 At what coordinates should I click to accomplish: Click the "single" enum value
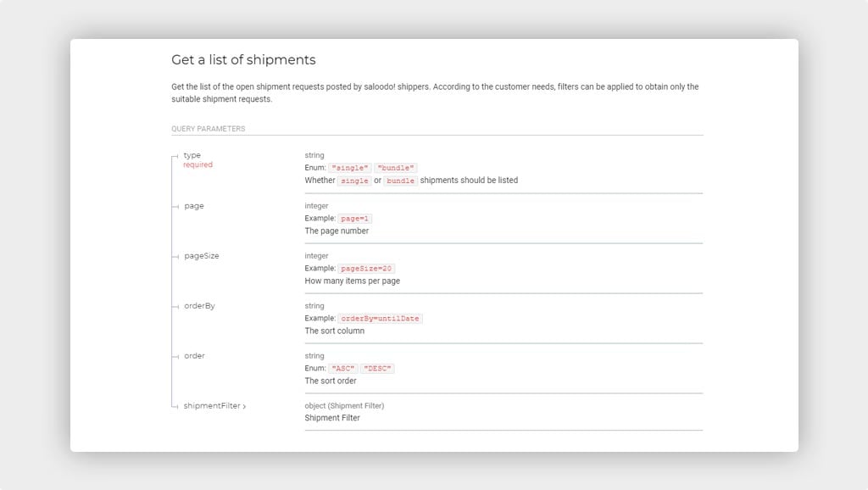click(350, 168)
